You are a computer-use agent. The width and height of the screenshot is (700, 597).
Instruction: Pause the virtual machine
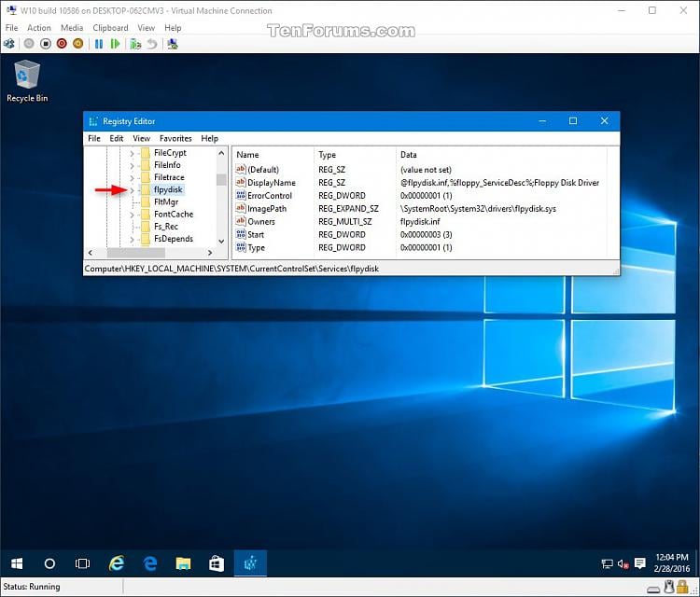point(99,44)
